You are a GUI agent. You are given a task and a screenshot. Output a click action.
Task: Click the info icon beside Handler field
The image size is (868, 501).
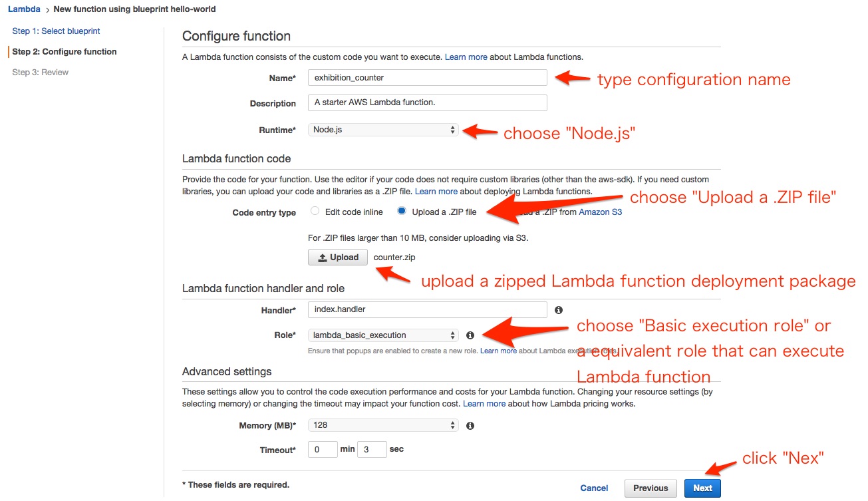click(559, 310)
